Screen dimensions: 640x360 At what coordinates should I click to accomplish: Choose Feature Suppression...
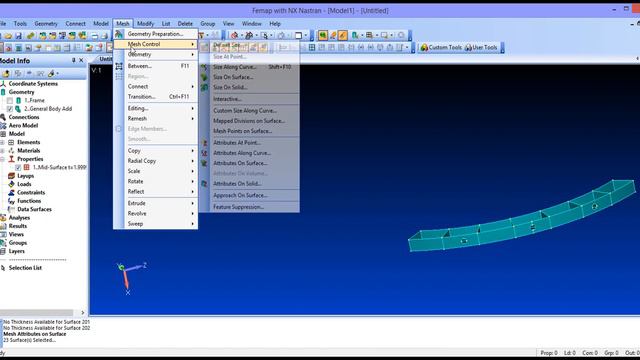(x=249, y=207)
